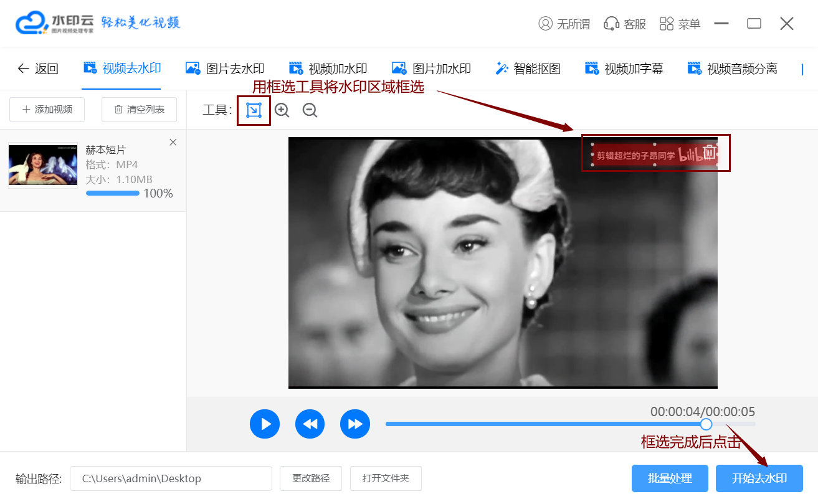Click the zoom out magnifier tool
818x504 pixels.
coord(310,110)
